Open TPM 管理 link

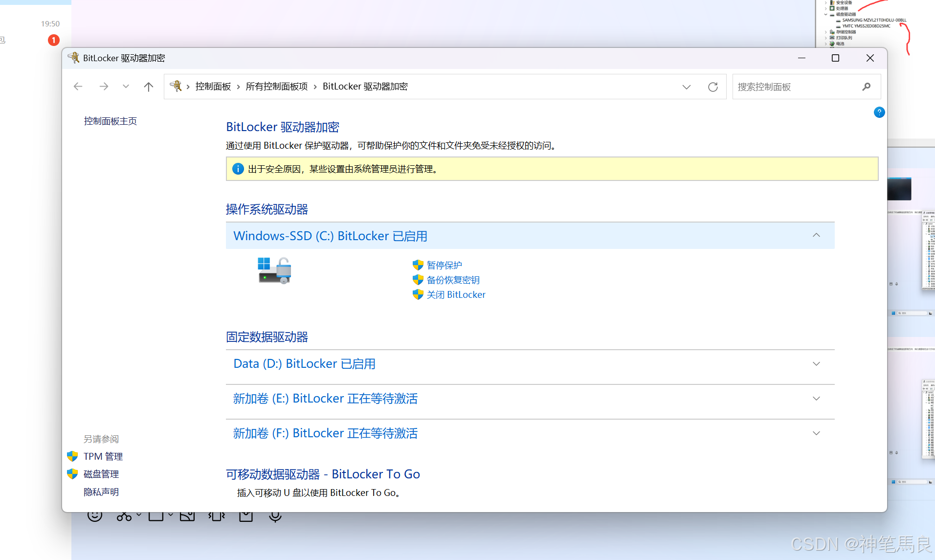(103, 456)
